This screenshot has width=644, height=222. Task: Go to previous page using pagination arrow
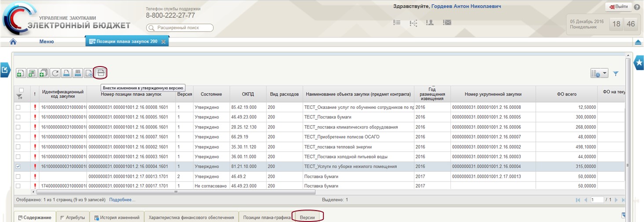tap(586, 200)
